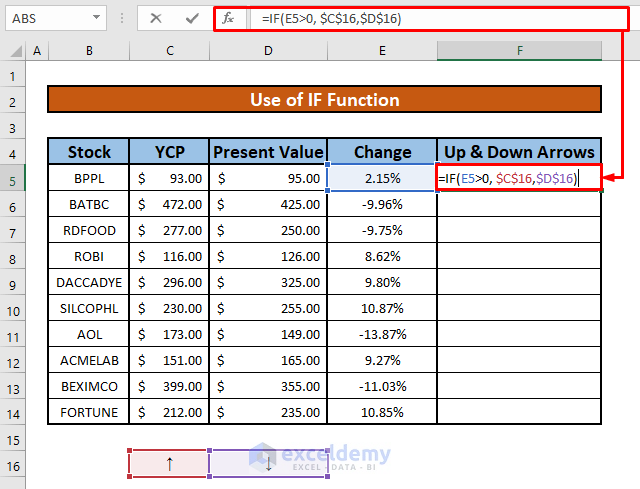Click the Enter checkmark formula icon
This screenshot has width=640, height=489.
(x=191, y=19)
